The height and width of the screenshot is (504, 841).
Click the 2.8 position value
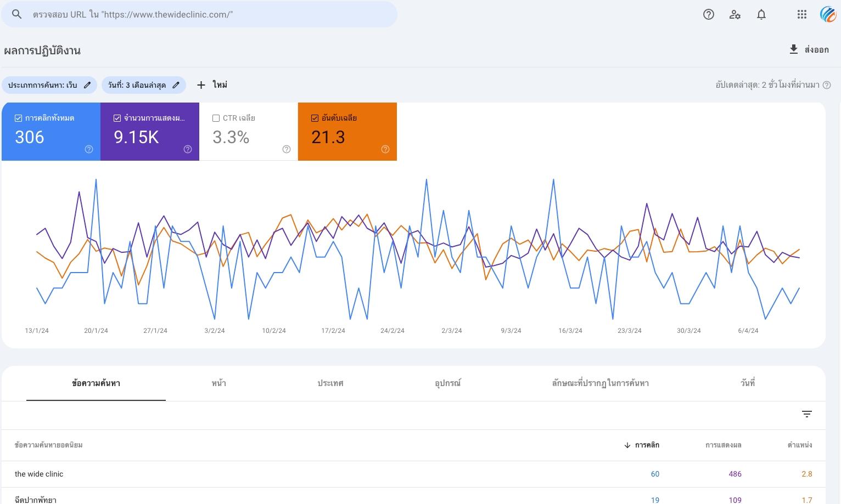tap(807, 474)
